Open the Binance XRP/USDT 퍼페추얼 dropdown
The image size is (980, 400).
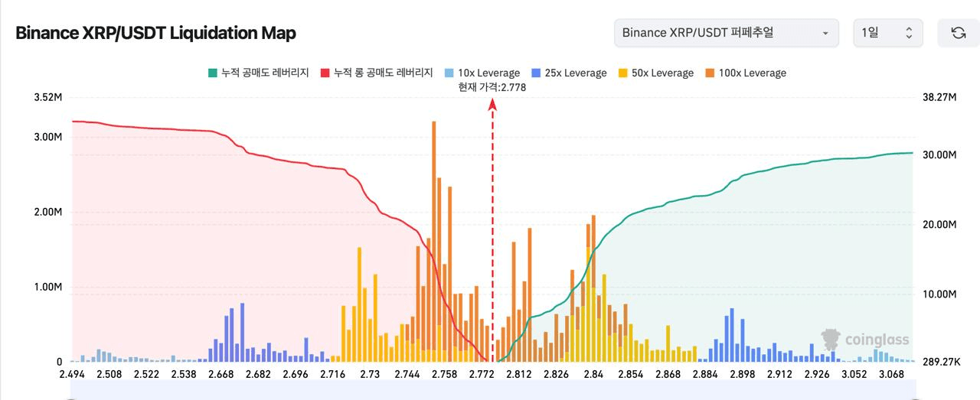[726, 33]
